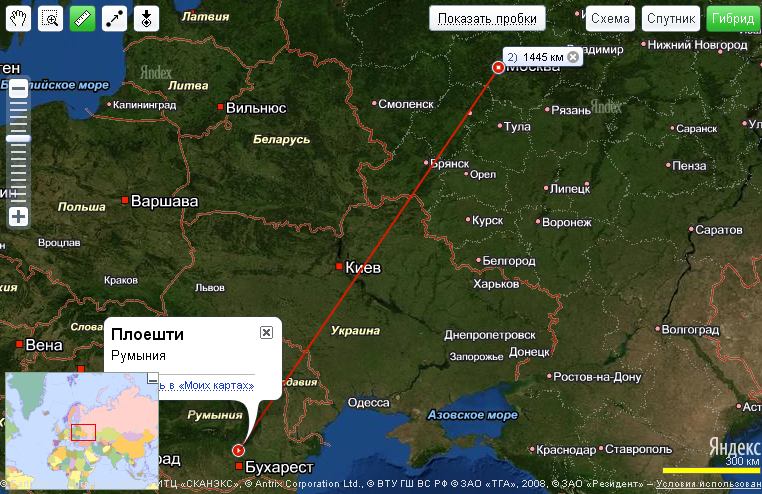This screenshot has width=762, height=494.
Task: Zoom out with the minus button
Action: 18,89
